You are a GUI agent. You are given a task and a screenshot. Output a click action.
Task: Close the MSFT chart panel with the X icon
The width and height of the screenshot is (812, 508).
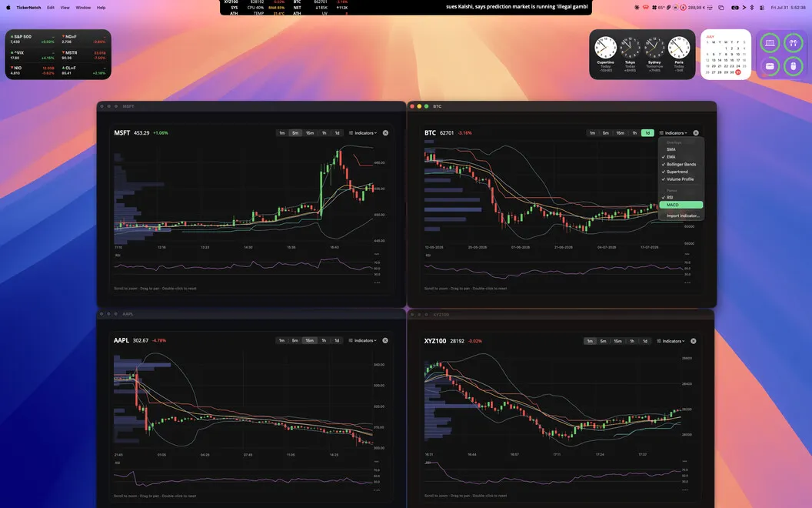(x=385, y=133)
